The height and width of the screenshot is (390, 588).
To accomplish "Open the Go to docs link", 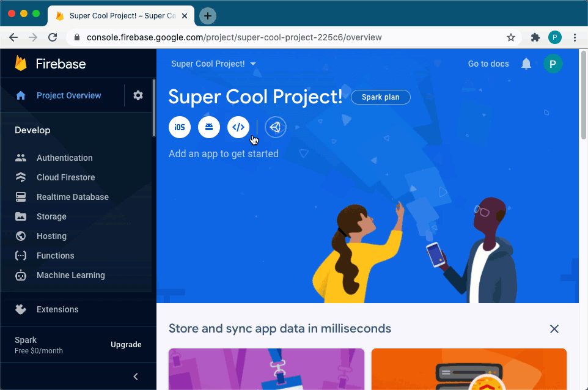I will coord(488,64).
